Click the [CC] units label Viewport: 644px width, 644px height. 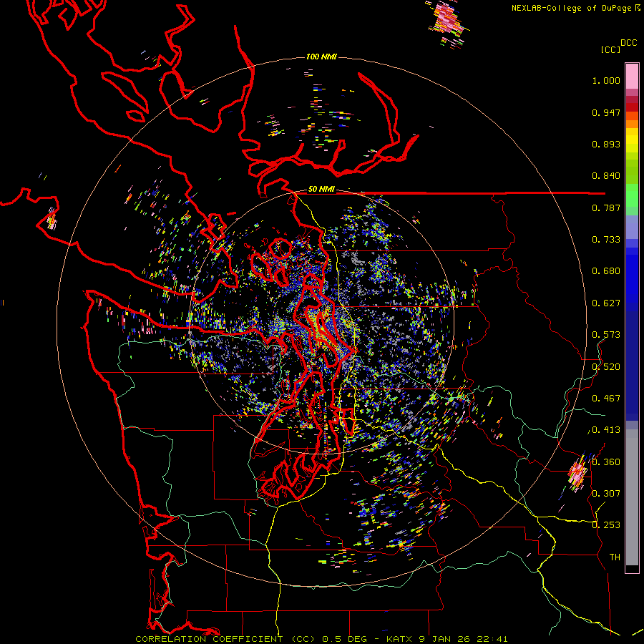tap(611, 49)
